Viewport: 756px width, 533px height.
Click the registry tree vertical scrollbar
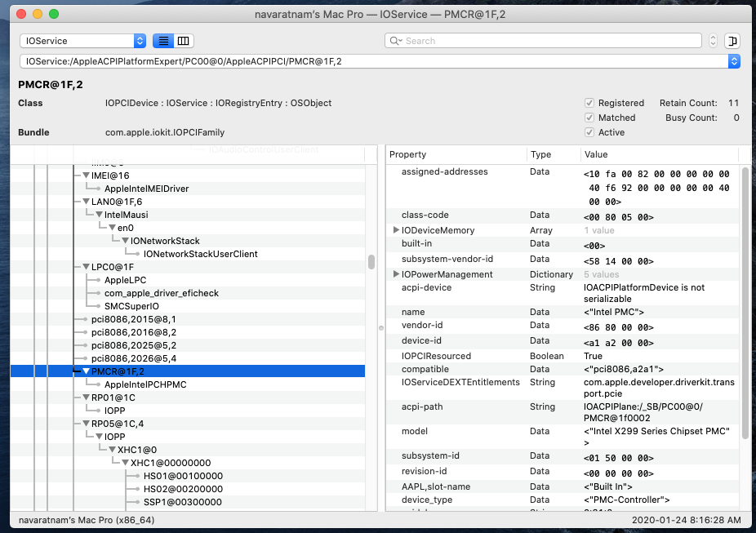[x=371, y=262]
